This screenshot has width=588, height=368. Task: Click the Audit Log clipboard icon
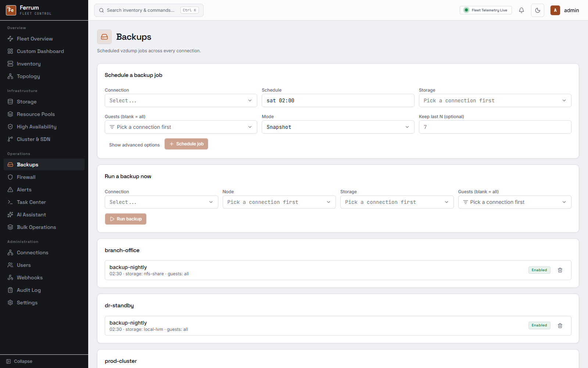pos(10,290)
